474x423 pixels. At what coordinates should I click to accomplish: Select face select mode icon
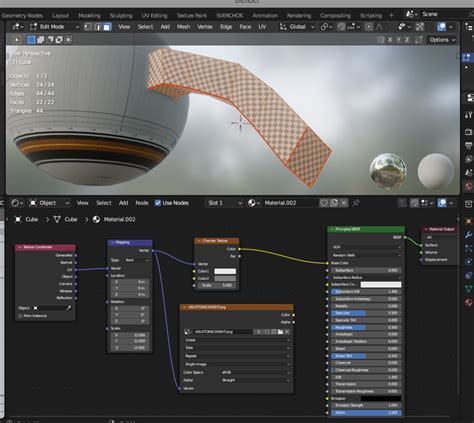tap(107, 27)
